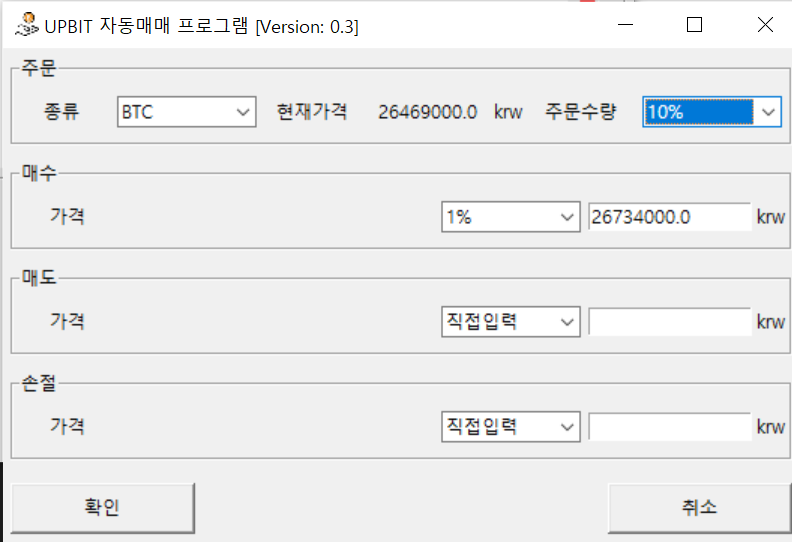Viewport: 792px width, 542px height.
Task: Click the 현재가격 label
Action: coord(312,112)
